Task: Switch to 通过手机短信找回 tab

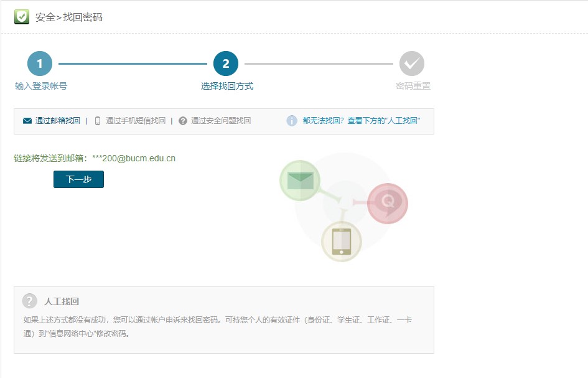Action: [x=136, y=121]
